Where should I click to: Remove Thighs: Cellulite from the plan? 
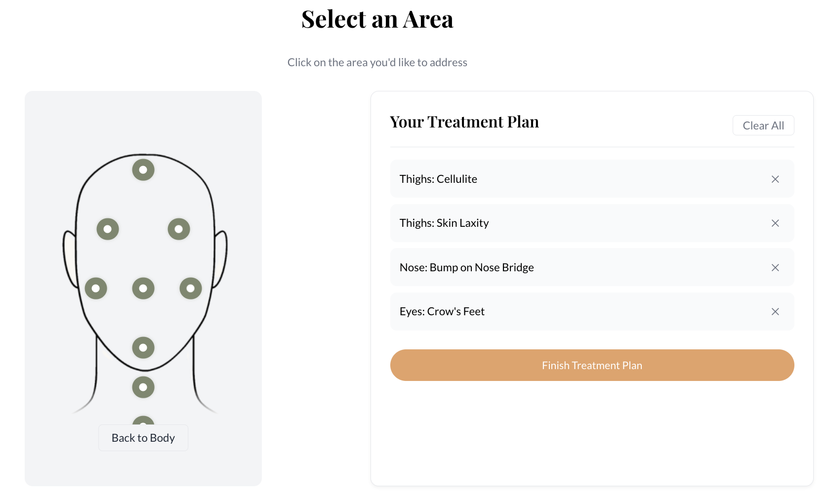coord(775,179)
